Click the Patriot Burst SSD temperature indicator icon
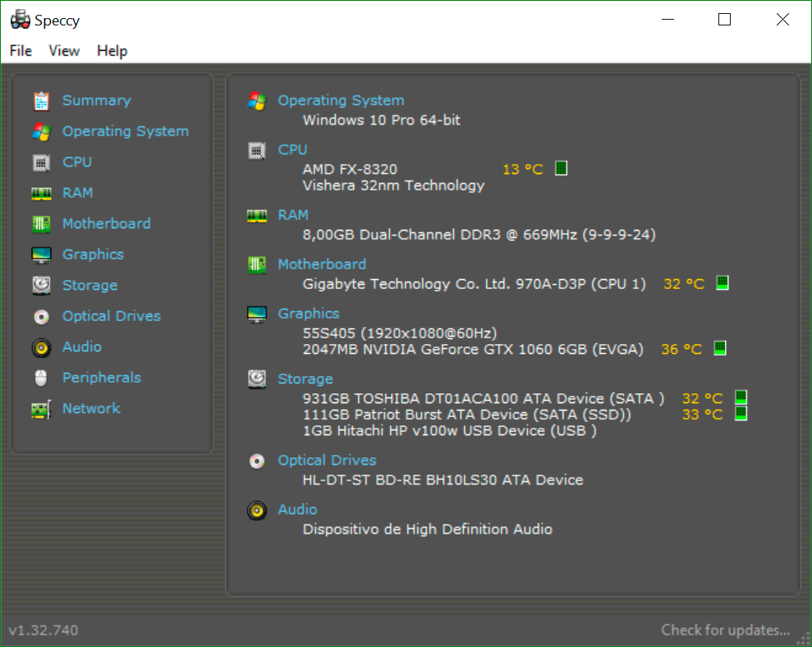 click(x=741, y=413)
